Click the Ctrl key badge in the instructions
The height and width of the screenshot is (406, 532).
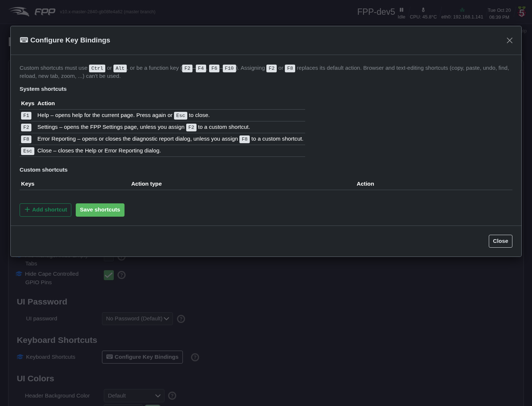(97, 68)
